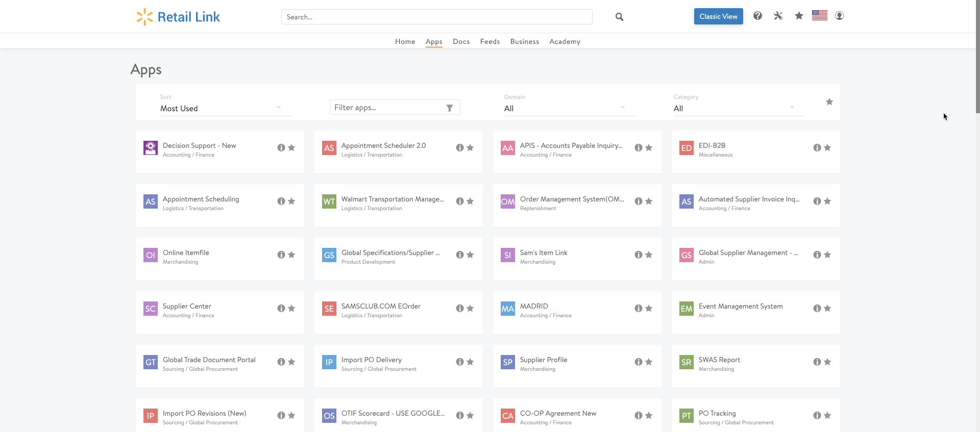This screenshot has width=980, height=432.
Task: Favorite the Supplier Profile app
Action: (649, 362)
